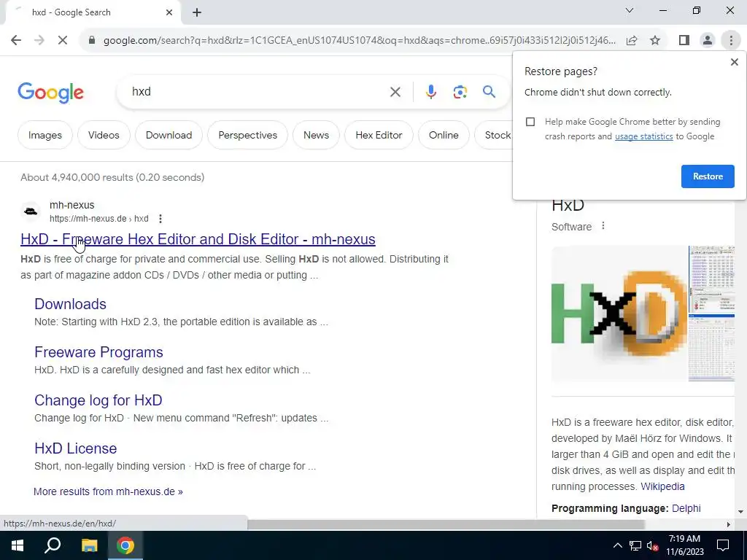The image size is (747, 560).
Task: View site information lock icon
Action: click(x=92, y=41)
